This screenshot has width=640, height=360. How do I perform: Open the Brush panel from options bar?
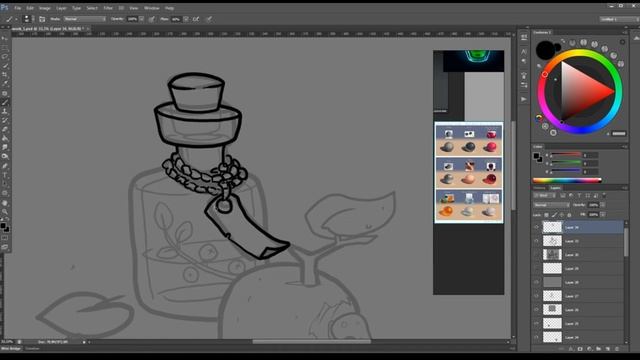pyautogui.click(x=42, y=19)
